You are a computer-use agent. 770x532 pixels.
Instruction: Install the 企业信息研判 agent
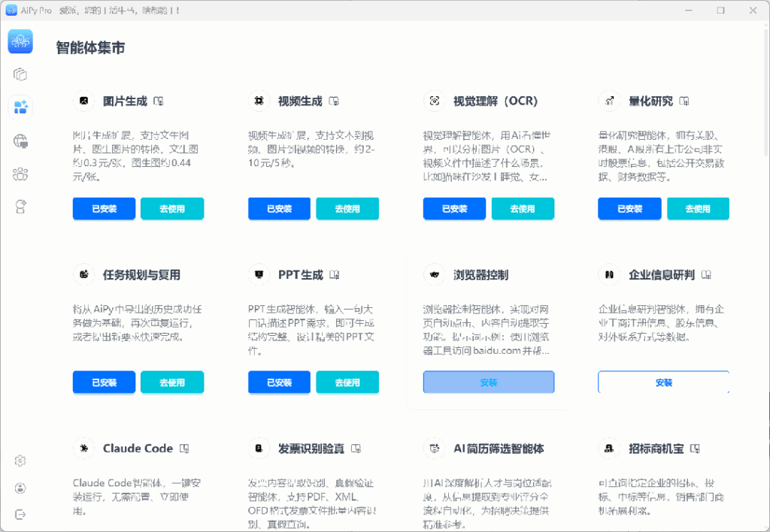tap(663, 382)
